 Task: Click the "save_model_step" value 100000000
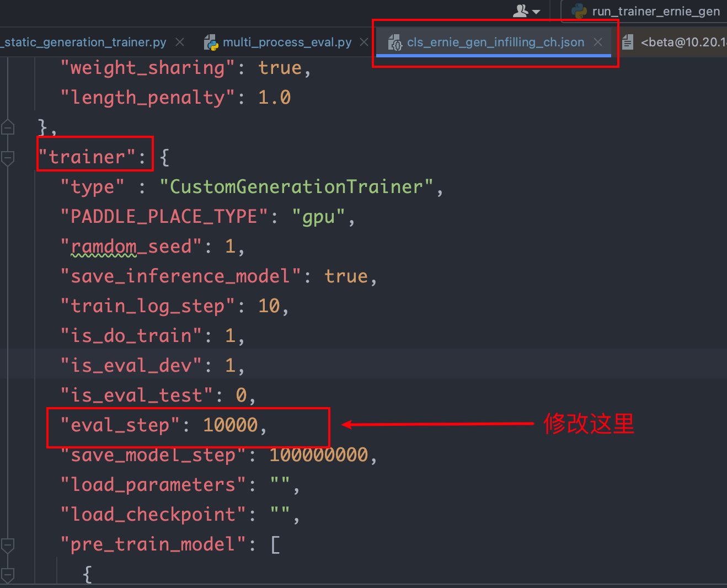(318, 455)
